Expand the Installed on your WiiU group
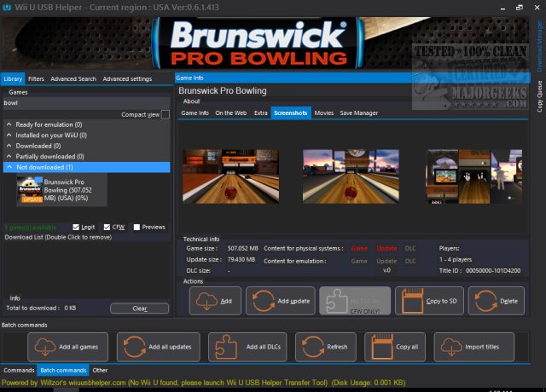The width and height of the screenshot is (546, 392). [x=9, y=135]
